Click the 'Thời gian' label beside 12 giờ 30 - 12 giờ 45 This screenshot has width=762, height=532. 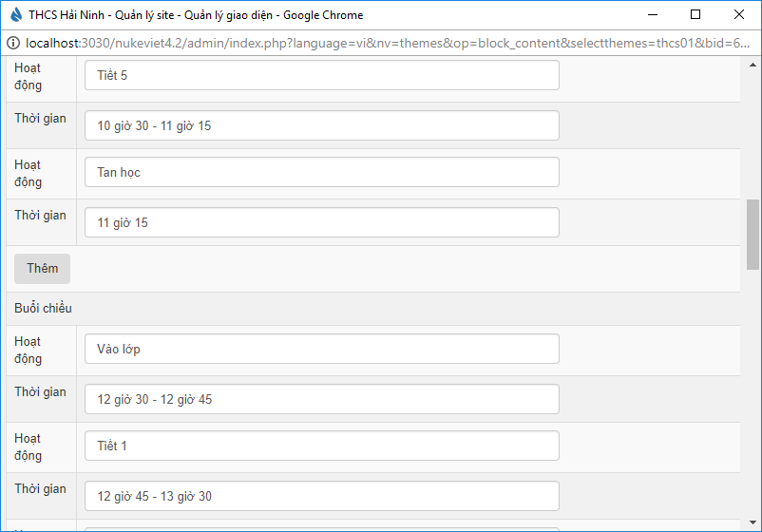(40, 392)
